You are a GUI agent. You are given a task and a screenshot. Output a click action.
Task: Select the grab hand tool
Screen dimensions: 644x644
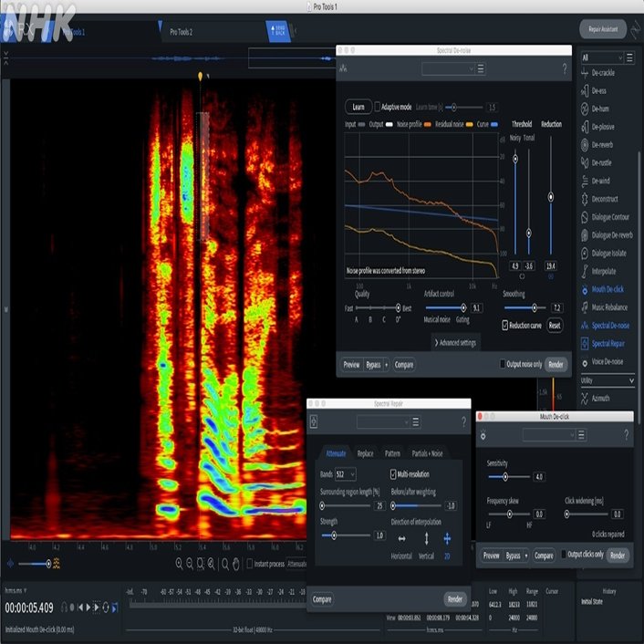[x=235, y=564]
